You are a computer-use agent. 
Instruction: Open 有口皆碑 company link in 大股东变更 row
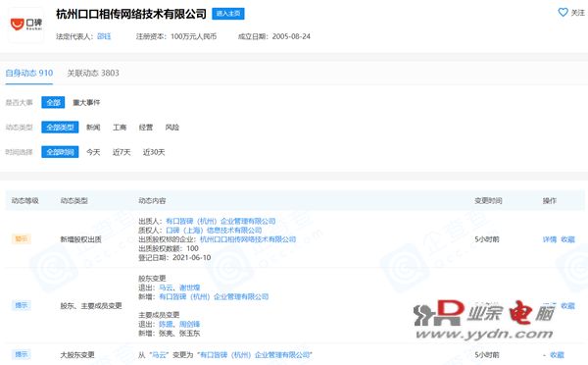[255, 355]
